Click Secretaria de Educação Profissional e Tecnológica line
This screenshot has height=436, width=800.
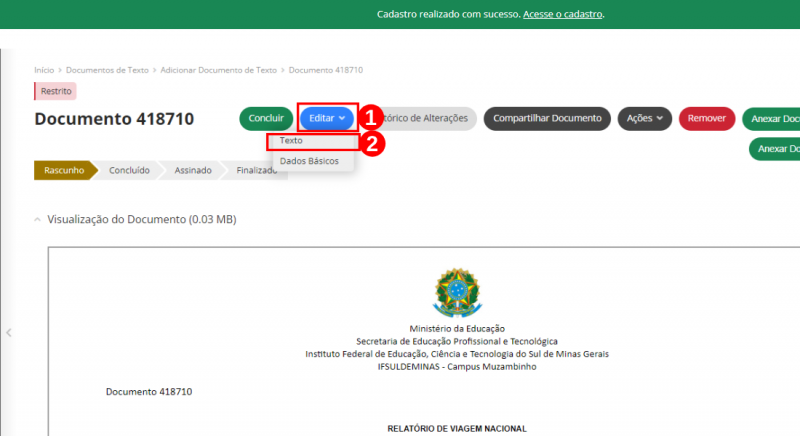click(457, 341)
